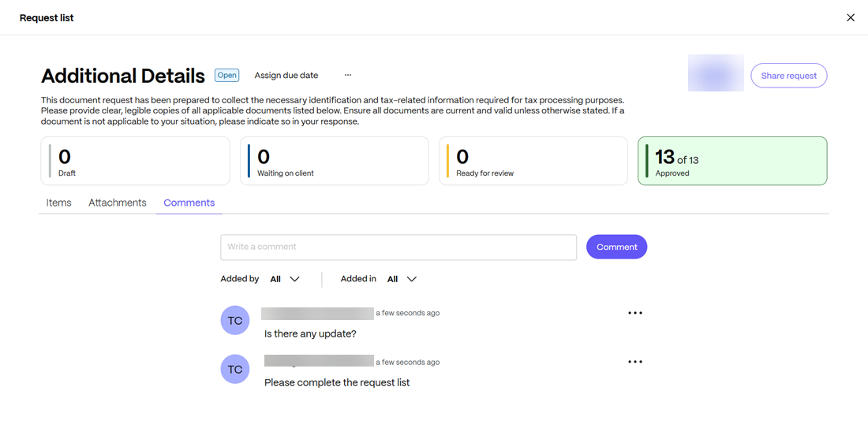Select the Draft status card

tap(136, 161)
